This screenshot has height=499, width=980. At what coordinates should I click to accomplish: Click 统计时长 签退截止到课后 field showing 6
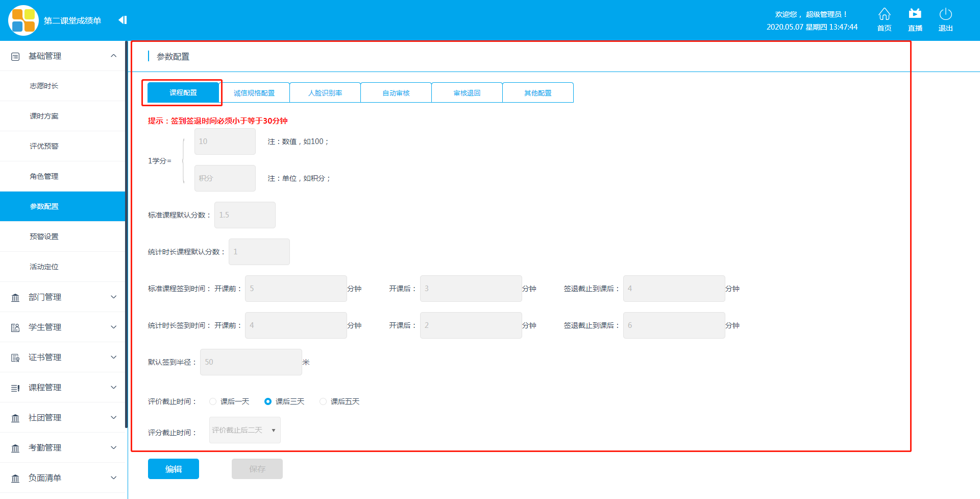tap(674, 325)
